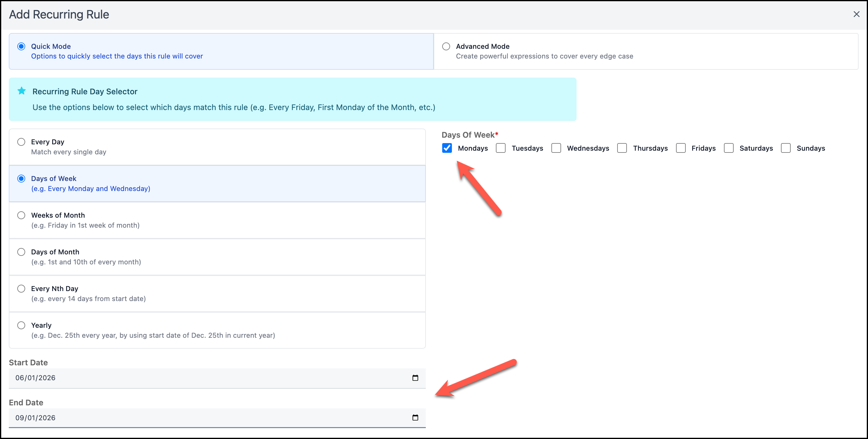The height and width of the screenshot is (439, 868).
Task: Open the End Date calendar picker icon
Action: (x=415, y=417)
